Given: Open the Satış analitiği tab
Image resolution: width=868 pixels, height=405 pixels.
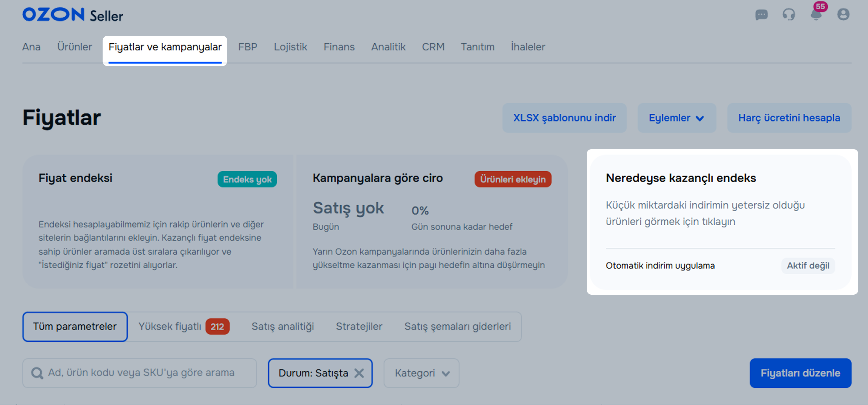Looking at the screenshot, I should (x=283, y=326).
